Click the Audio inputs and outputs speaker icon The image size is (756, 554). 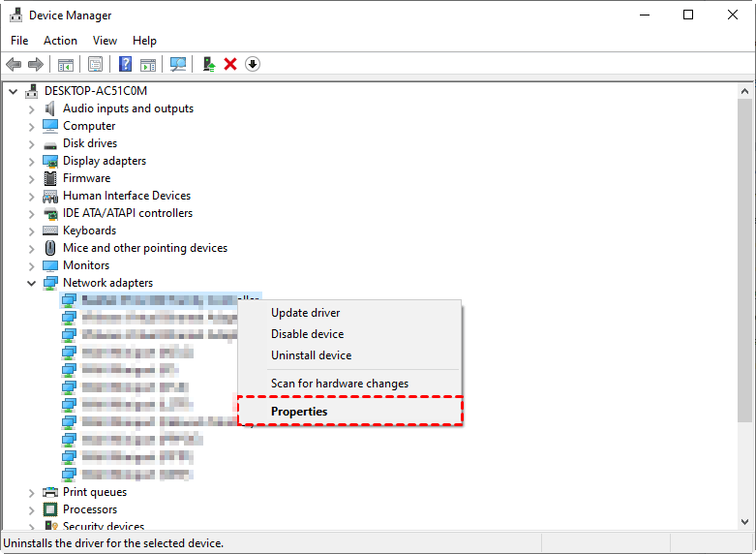click(50, 108)
